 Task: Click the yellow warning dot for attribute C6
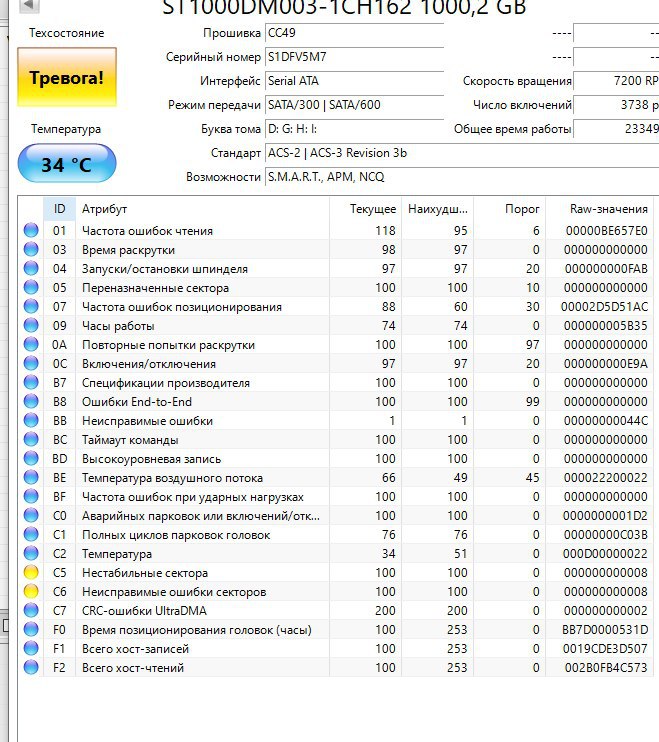click(x=31, y=592)
